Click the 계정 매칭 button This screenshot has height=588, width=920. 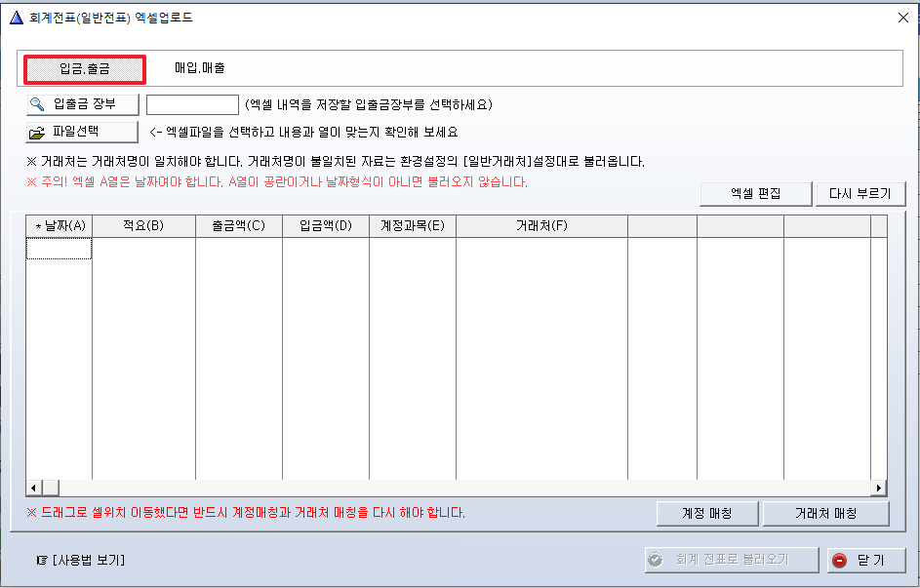tap(707, 514)
